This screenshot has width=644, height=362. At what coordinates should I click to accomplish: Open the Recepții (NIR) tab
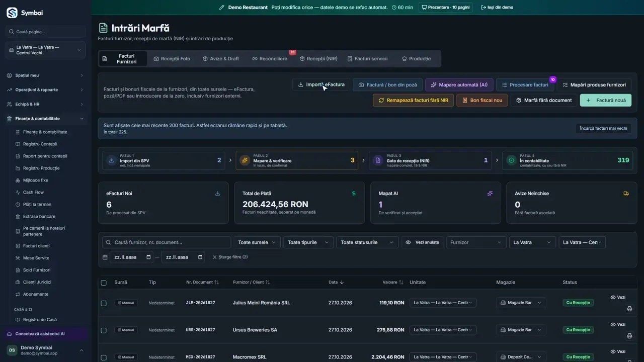coord(318,59)
